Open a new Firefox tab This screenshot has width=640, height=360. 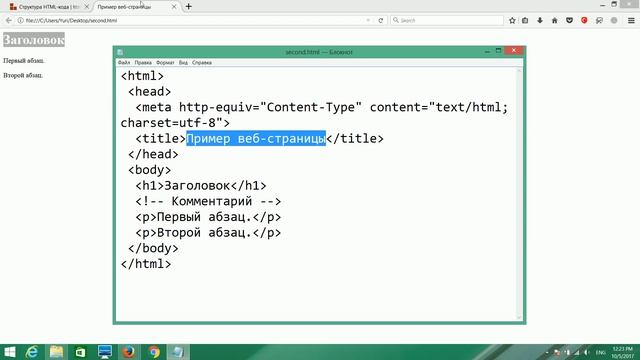click(189, 7)
